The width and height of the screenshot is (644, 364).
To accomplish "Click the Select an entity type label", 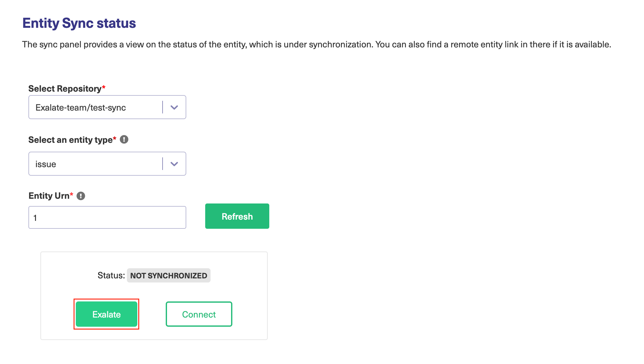I will point(70,140).
